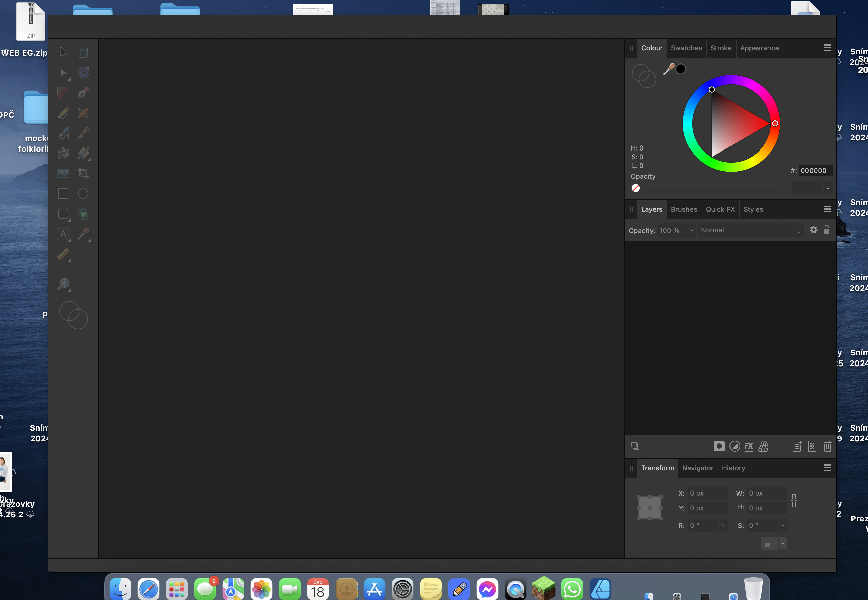Image resolution: width=868 pixels, height=600 pixels.
Task: Add a new layer
Action: [797, 446]
